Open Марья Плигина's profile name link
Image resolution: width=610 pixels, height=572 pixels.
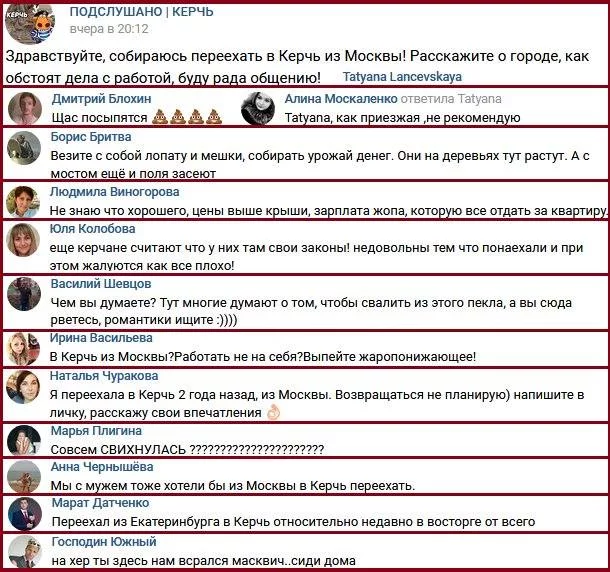tap(96, 431)
